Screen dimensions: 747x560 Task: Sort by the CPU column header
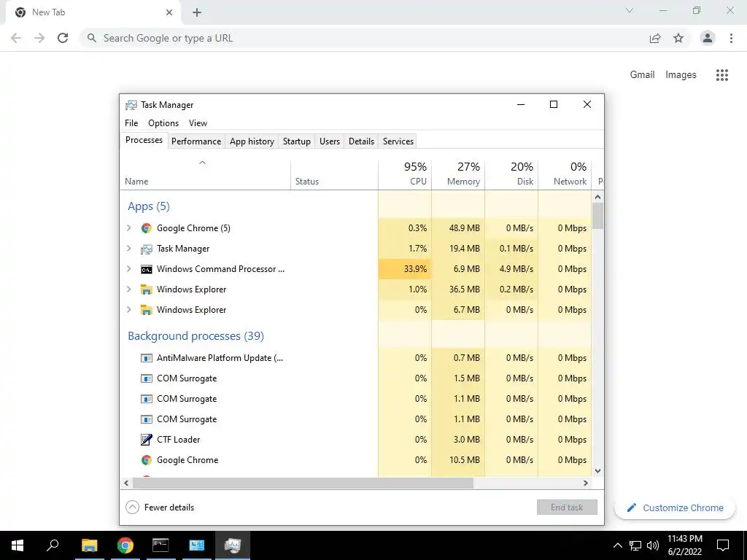point(405,175)
